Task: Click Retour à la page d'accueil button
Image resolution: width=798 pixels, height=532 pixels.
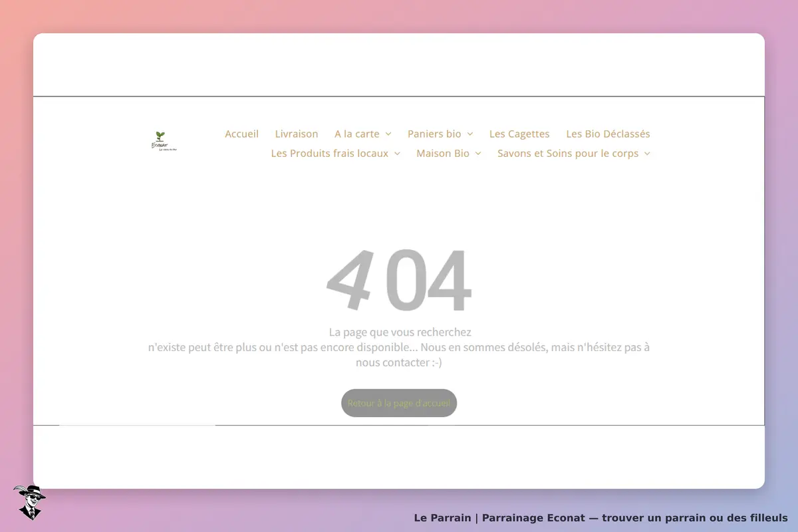Action: pyautogui.click(x=399, y=403)
